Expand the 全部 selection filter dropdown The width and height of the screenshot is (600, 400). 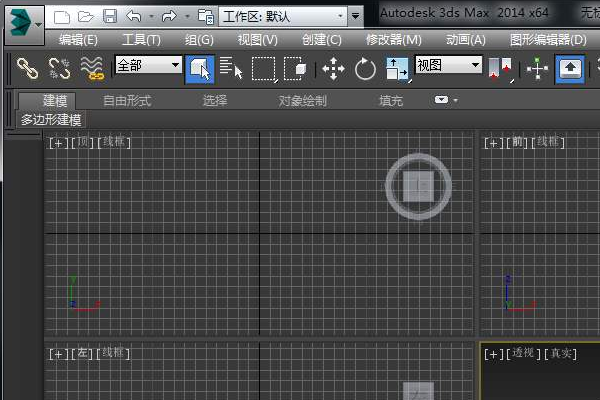(148, 65)
